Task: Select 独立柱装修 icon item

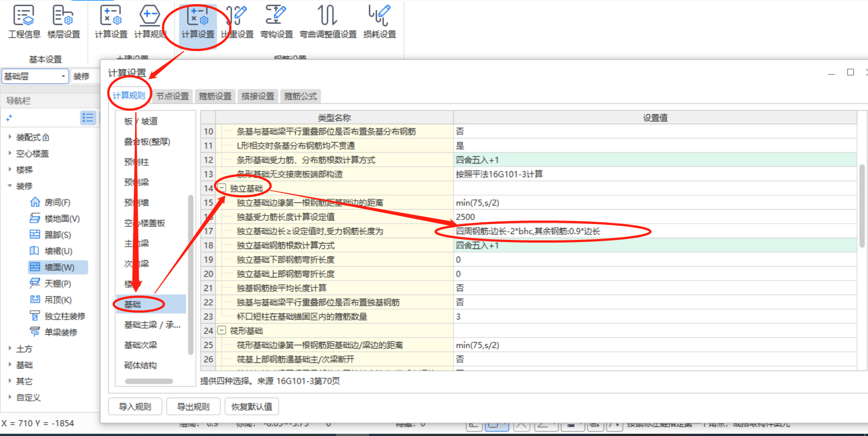Action: tap(35, 316)
